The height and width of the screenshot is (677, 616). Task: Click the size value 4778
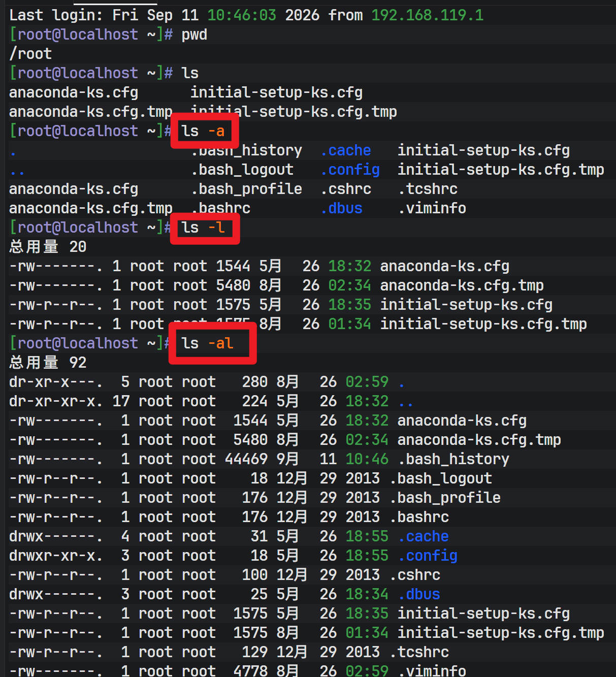click(250, 670)
